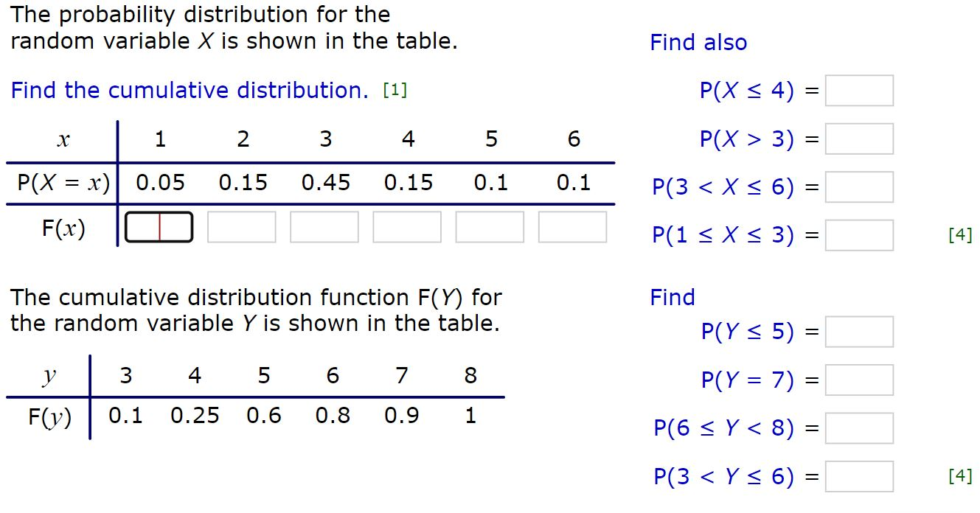
Task: Click the 'Find also' blue heading
Action: [698, 42]
